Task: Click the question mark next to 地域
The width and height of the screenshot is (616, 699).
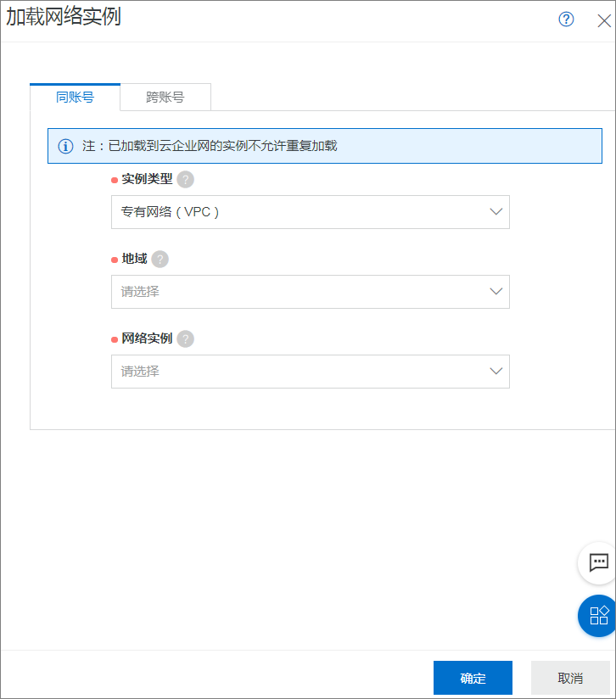Action: tap(160, 259)
